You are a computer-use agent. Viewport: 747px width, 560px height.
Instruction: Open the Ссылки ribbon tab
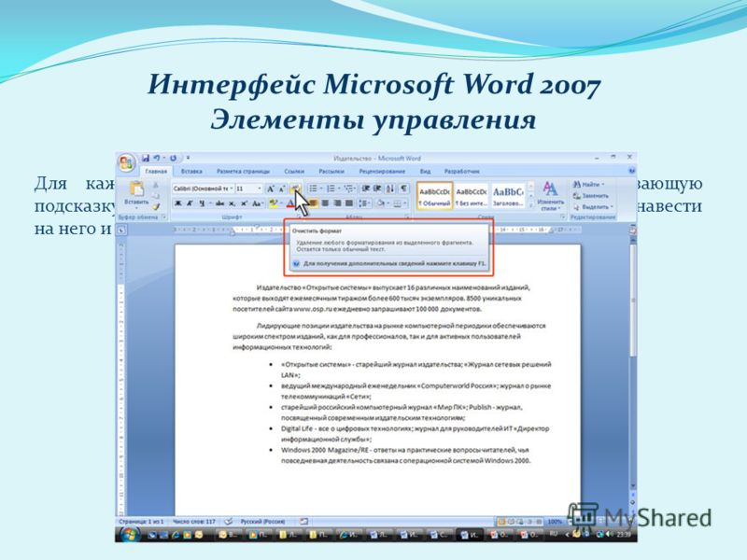click(294, 172)
